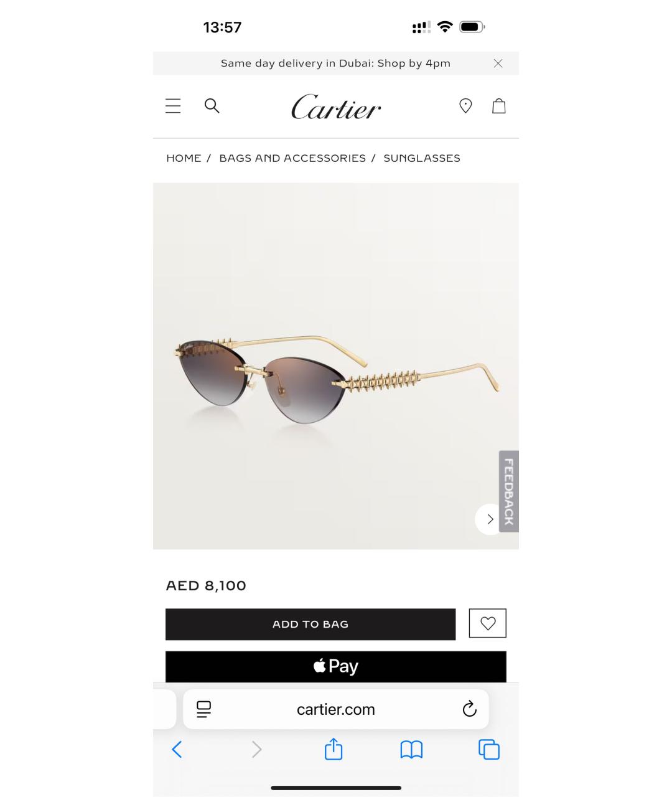The height and width of the screenshot is (797, 672).
Task: Open the Feedback side tab
Action: tap(509, 491)
